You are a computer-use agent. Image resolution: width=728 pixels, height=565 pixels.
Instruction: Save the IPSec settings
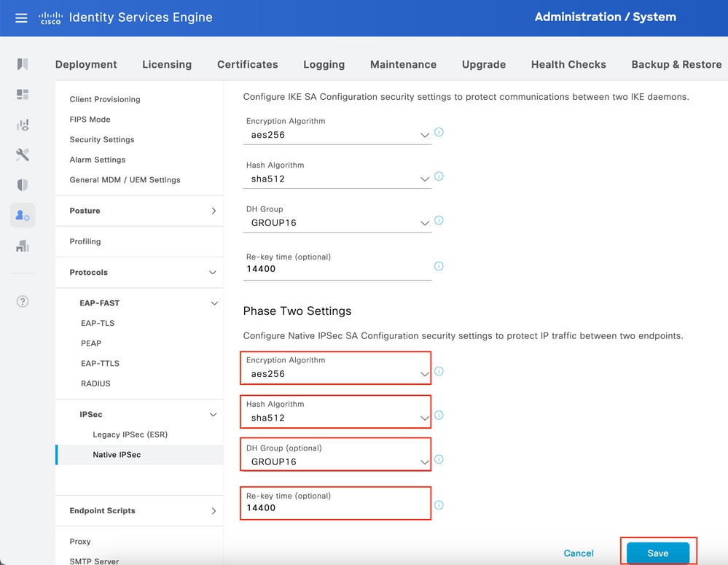[x=657, y=553]
